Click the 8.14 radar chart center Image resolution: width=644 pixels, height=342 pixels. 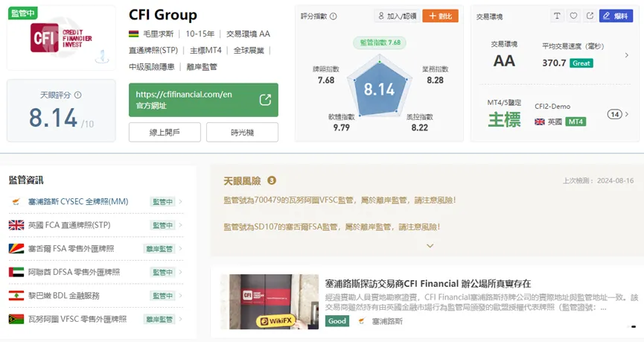pyautogui.click(x=379, y=89)
